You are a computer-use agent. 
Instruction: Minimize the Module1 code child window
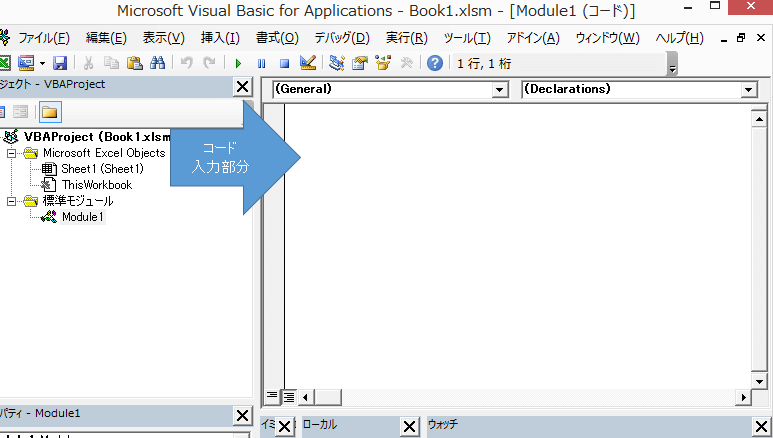tap(723, 39)
